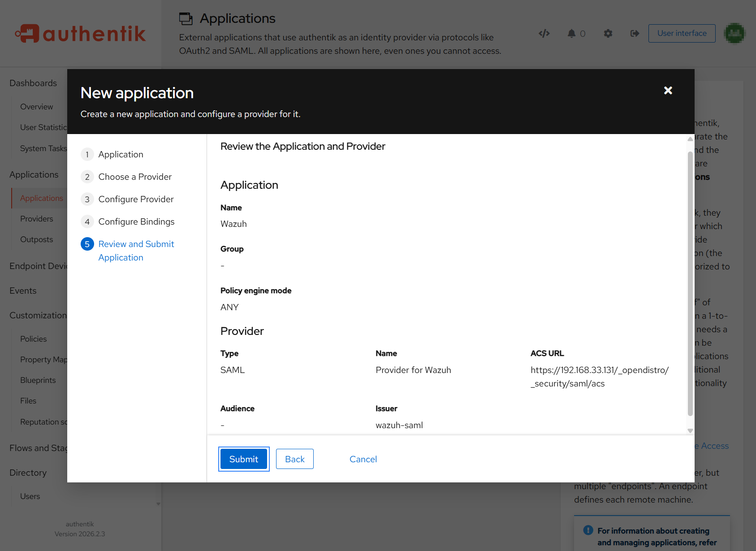Open settings gear icon in header
This screenshot has width=756, height=551.
point(608,33)
